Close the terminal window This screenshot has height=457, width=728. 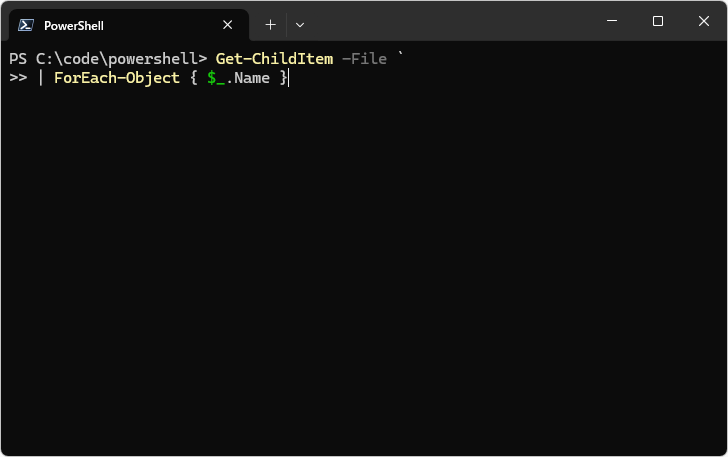[704, 22]
